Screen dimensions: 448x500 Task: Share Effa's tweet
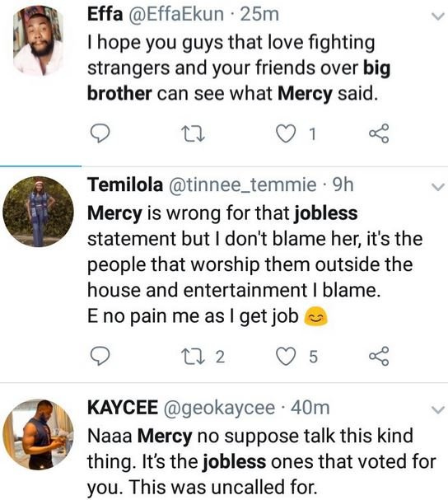pyautogui.click(x=379, y=133)
